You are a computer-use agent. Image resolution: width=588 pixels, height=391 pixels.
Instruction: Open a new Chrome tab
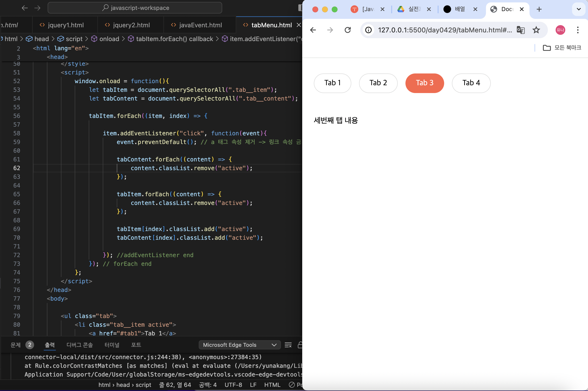[x=539, y=9]
